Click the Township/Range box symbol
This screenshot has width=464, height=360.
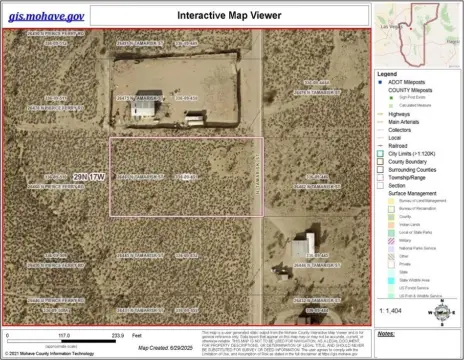point(380,178)
